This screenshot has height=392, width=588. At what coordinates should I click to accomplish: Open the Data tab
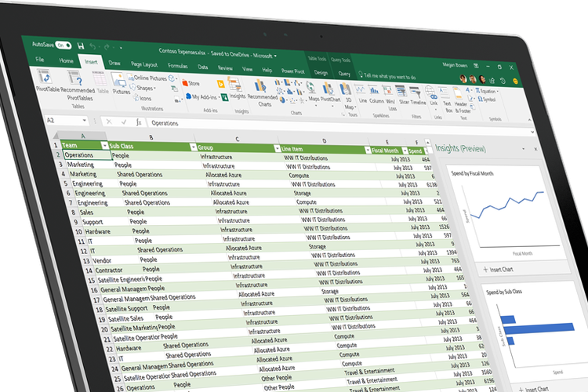tap(202, 67)
